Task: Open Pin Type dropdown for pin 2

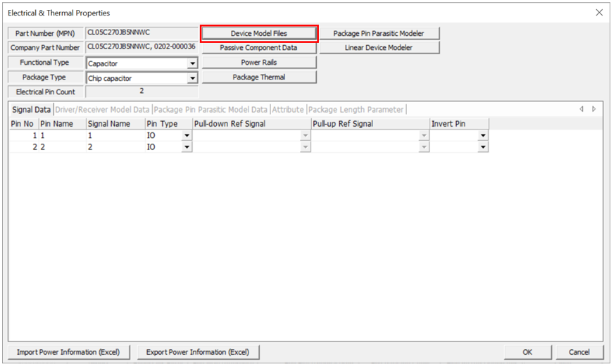Action: click(187, 147)
